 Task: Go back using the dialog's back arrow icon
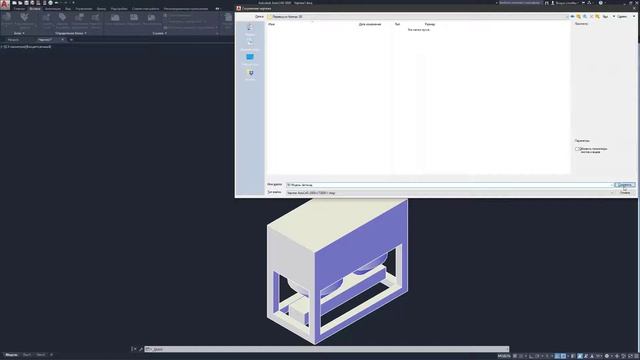[x=572, y=16]
